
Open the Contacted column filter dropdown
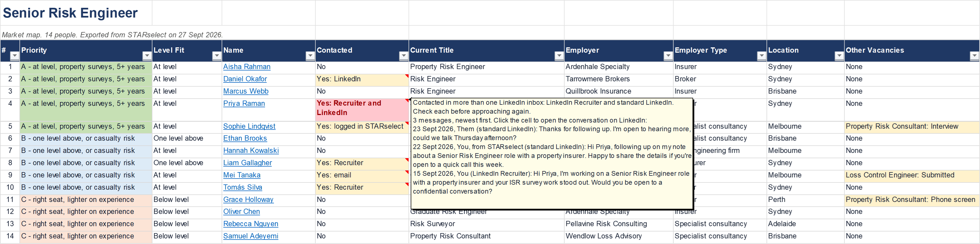(404, 56)
